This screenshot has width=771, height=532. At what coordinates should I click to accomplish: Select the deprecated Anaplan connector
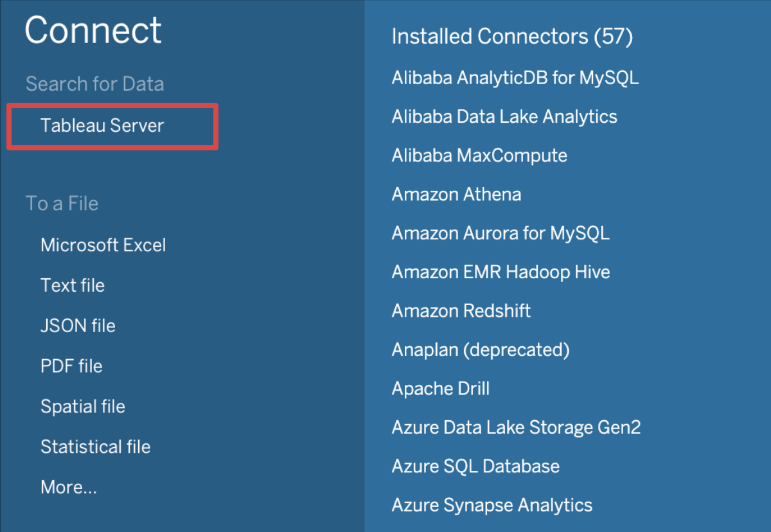(479, 350)
